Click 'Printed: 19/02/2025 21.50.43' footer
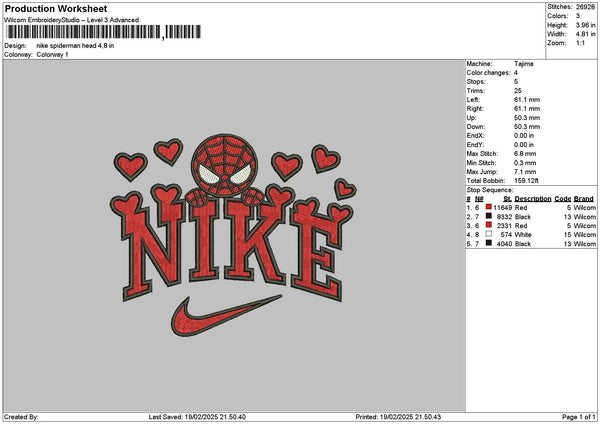 pos(398,417)
